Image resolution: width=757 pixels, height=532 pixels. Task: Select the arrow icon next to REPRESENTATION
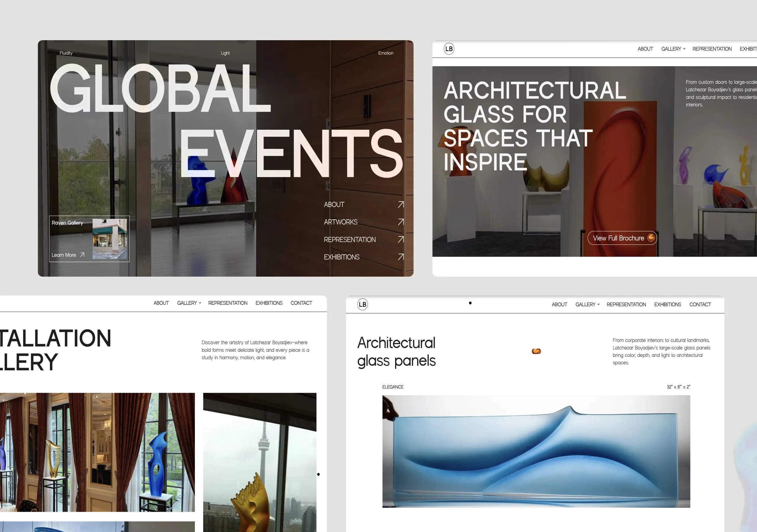pyautogui.click(x=401, y=240)
